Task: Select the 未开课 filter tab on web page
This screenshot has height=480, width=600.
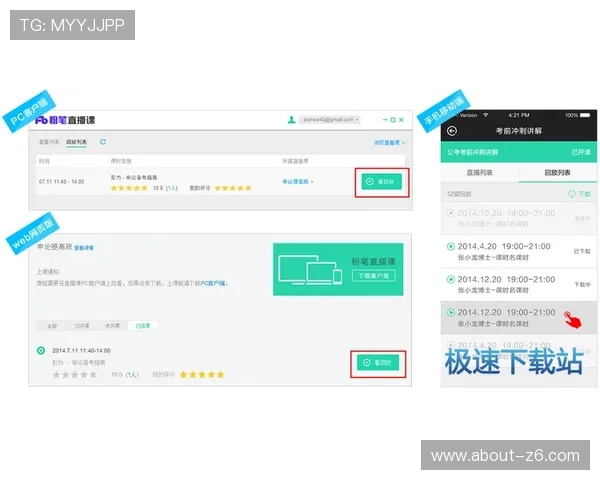Action: coord(112,326)
